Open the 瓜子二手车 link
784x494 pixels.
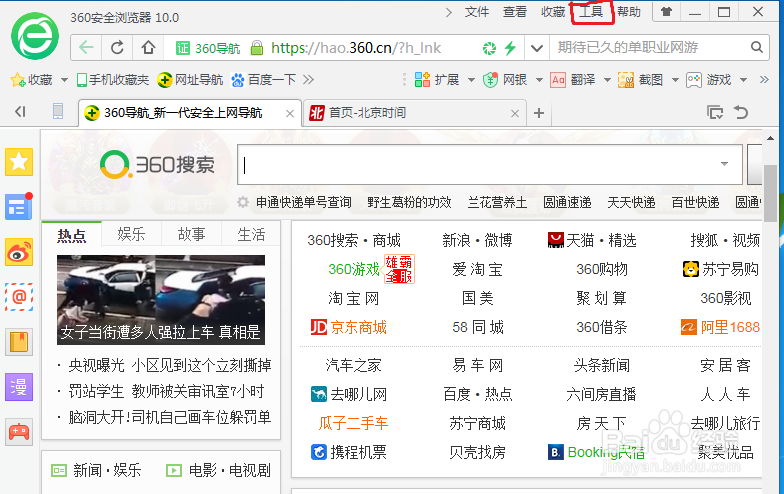354,424
